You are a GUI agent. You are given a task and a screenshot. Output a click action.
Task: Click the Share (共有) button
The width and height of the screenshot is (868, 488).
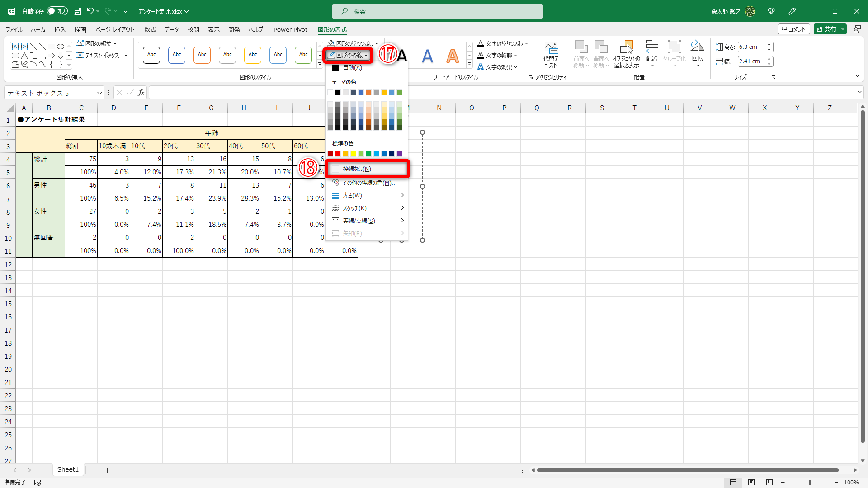tap(826, 29)
